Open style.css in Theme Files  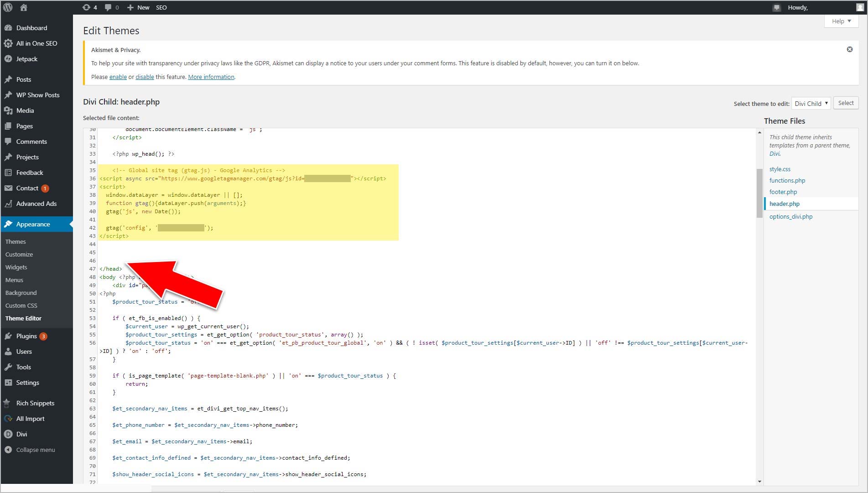tap(780, 169)
